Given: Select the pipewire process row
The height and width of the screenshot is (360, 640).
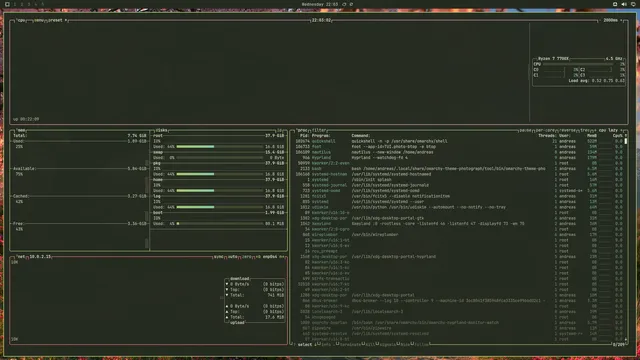Looking at the screenshot, I should point(458,328).
